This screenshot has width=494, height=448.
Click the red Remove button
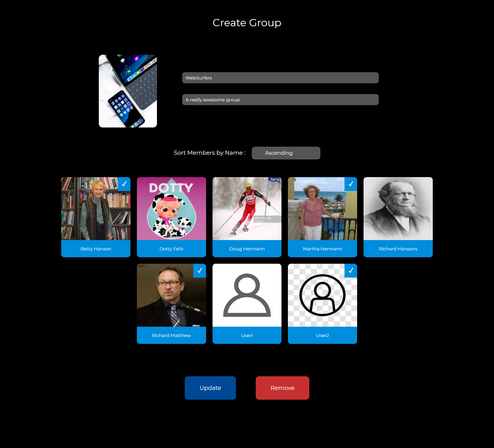282,388
